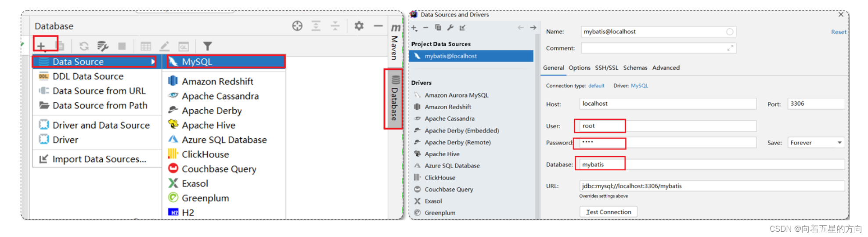Click the Add plus icon in Data Sources dialog
The image size is (868, 237).
tap(414, 28)
